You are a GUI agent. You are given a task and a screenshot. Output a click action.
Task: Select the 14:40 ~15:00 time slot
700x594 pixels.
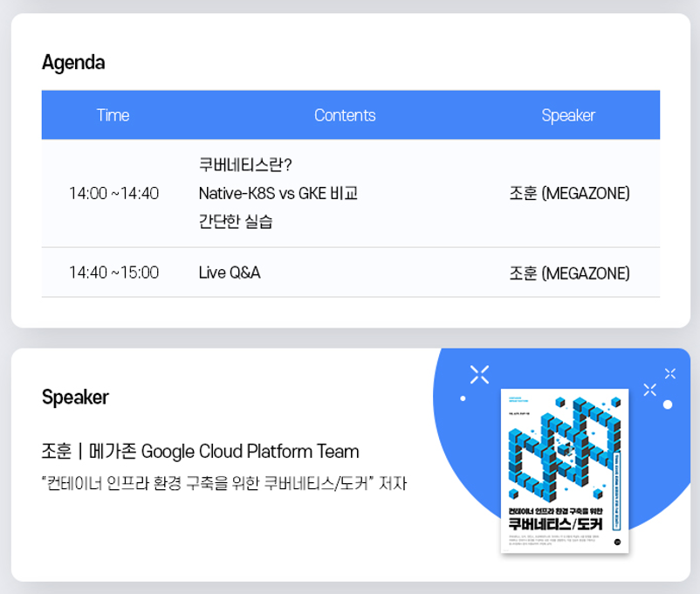(113, 273)
